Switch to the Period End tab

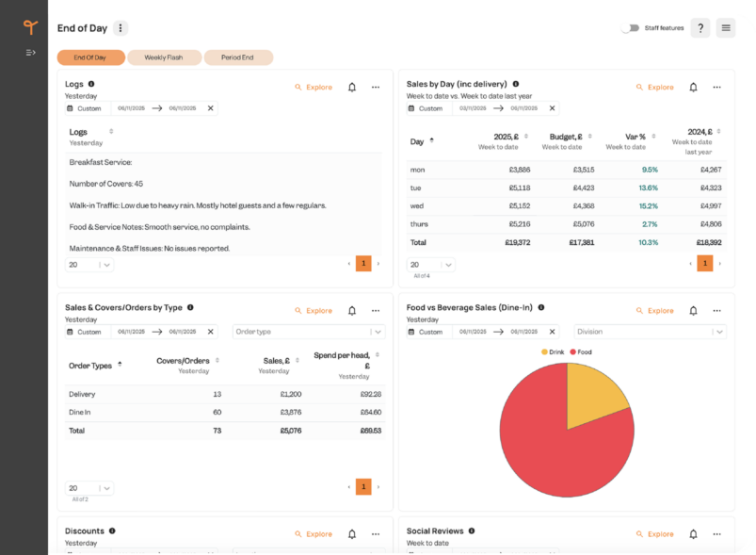[x=238, y=57]
